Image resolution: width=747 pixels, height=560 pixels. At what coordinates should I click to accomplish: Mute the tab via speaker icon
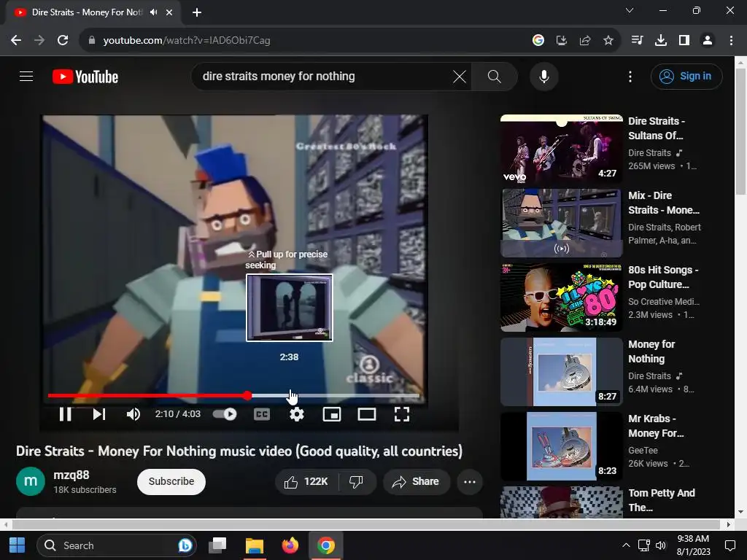[x=153, y=12]
